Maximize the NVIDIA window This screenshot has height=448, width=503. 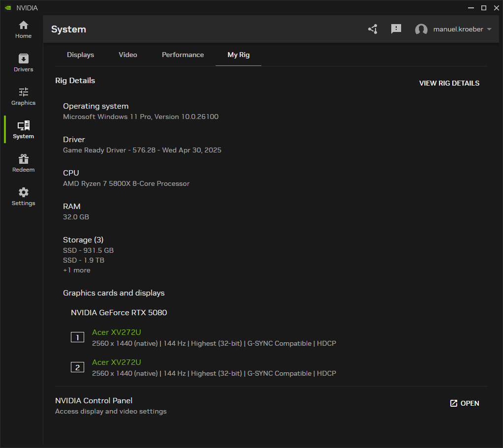pyautogui.click(x=484, y=8)
